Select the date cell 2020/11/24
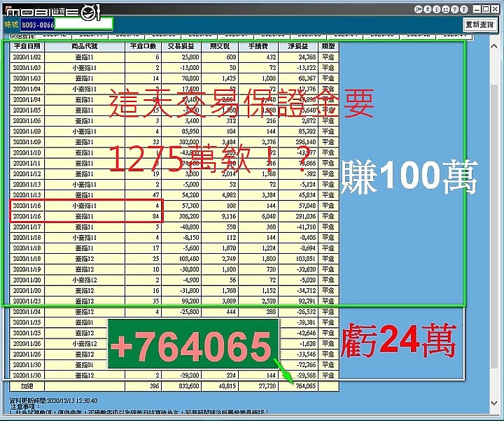The image size is (504, 421). pyautogui.click(x=27, y=312)
